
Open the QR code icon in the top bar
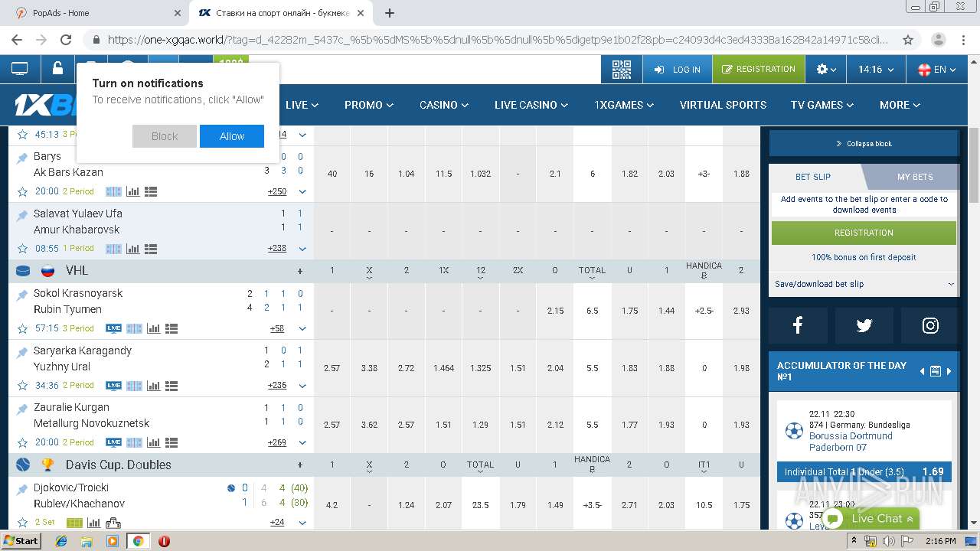[621, 70]
